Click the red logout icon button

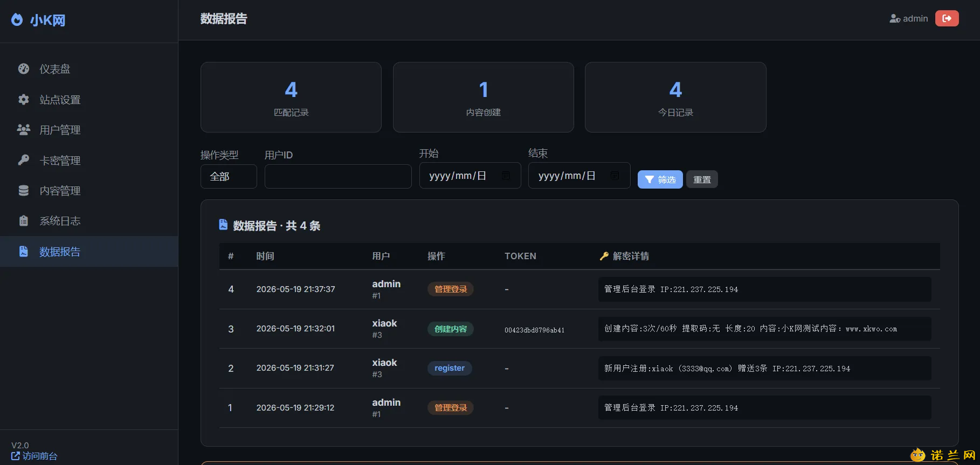947,18
